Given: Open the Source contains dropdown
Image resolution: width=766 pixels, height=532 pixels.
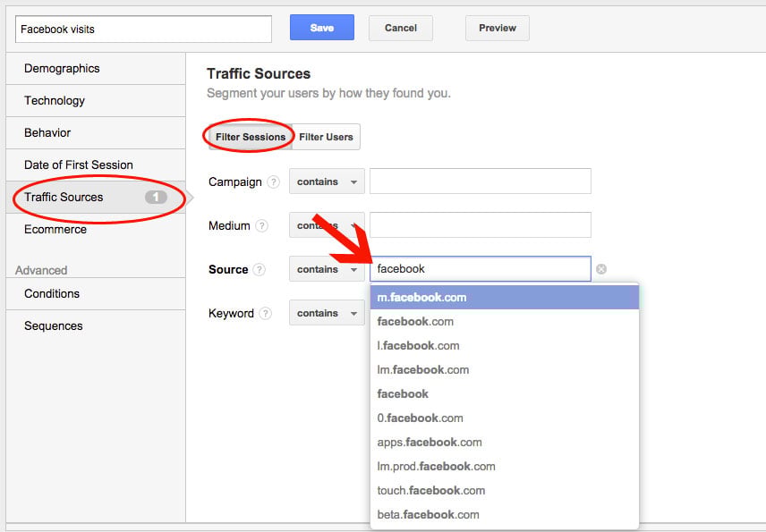Looking at the screenshot, I should [x=326, y=269].
